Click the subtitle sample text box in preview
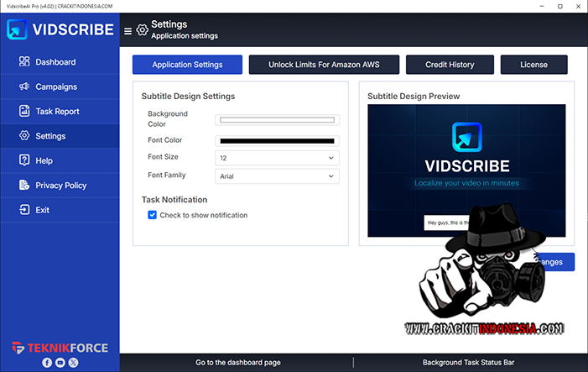 tap(446, 223)
